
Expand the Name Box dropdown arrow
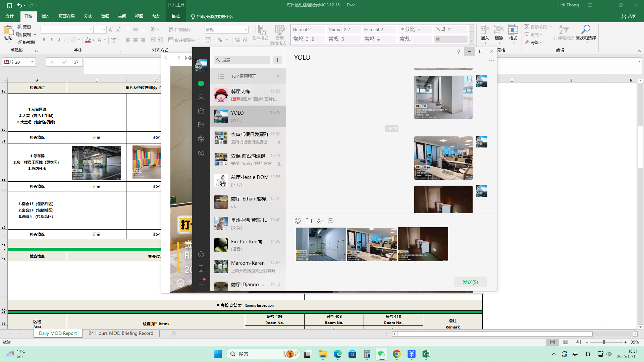32,62
